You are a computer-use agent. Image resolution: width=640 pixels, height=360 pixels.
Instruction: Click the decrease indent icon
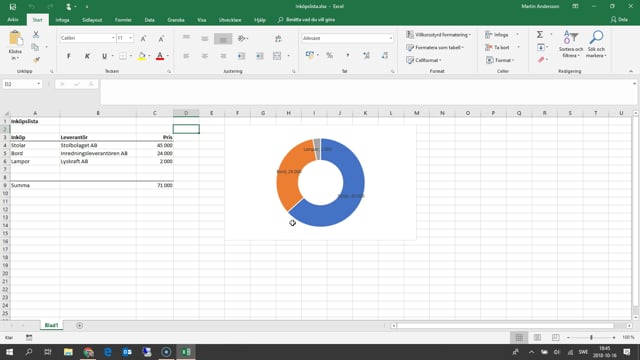coord(241,56)
